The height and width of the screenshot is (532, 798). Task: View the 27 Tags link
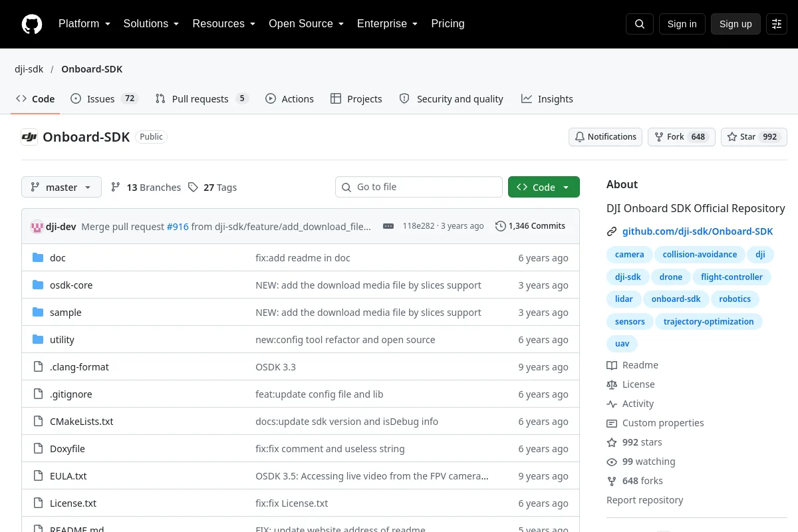click(x=212, y=188)
